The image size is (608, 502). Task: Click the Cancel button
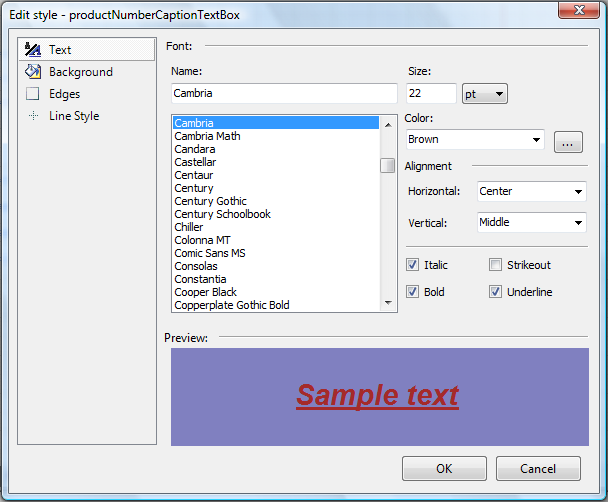(538, 469)
